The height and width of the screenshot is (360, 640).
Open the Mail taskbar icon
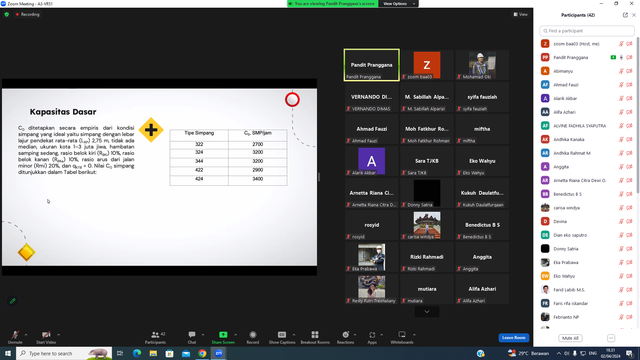186,353
